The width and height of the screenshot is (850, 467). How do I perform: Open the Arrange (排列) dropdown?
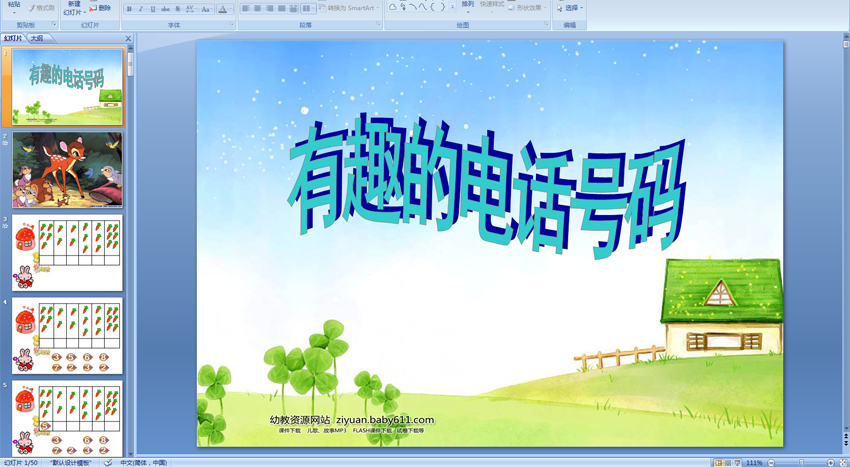467,8
